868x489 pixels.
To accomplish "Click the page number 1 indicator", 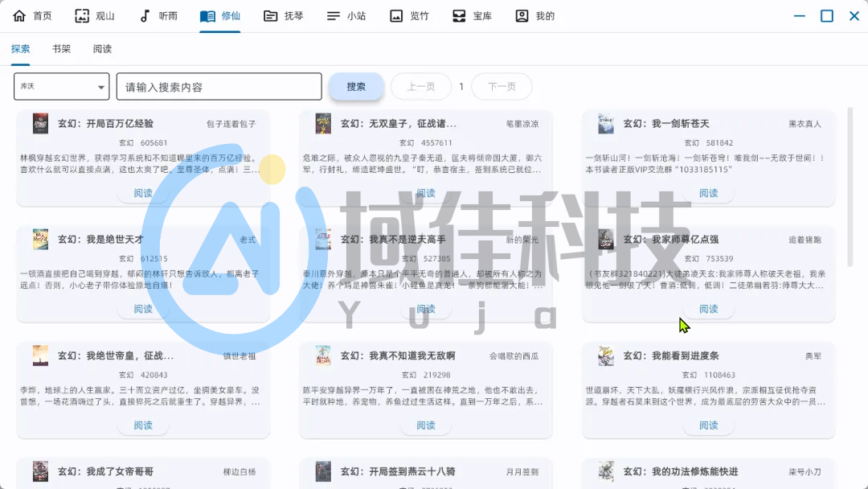I will (461, 86).
